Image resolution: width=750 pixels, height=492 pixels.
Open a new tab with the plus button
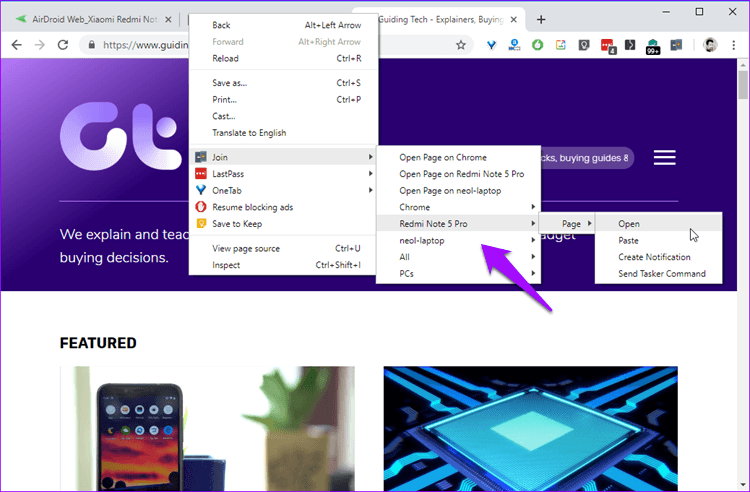click(x=541, y=20)
